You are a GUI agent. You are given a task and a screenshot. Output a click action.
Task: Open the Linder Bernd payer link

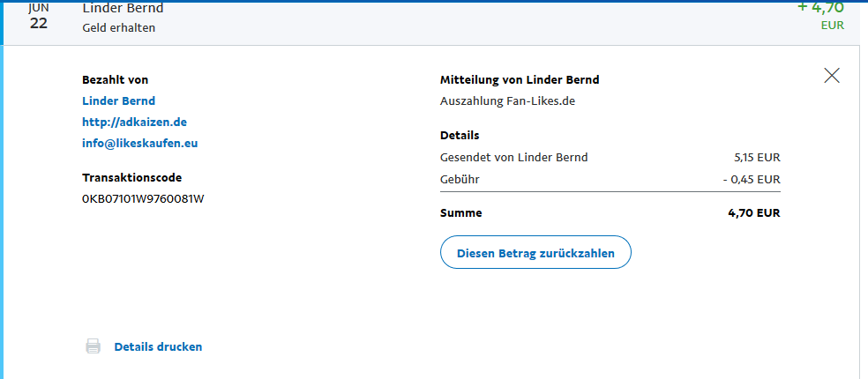(118, 100)
